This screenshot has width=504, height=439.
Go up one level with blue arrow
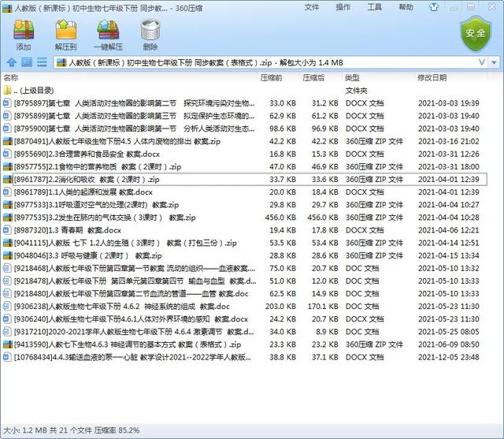click(12, 62)
